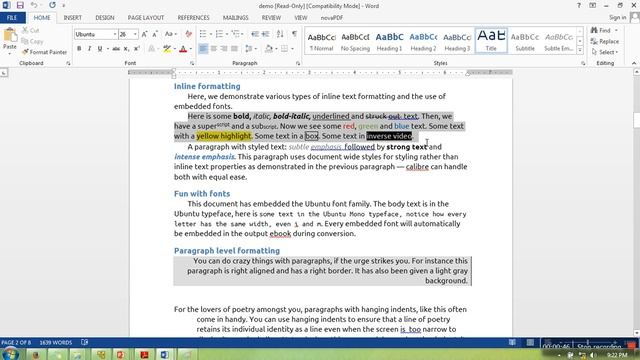Click Undo in Quick Access Toolbar
Screen dimensions: 640x360
point(34,5)
